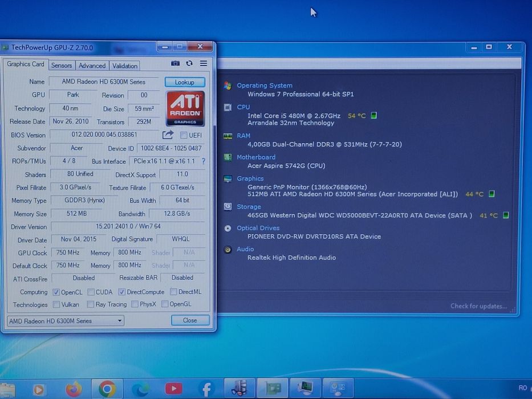Open YouTube shortcut on the taskbar
The width and height of the screenshot is (532, 399).
(x=173, y=389)
